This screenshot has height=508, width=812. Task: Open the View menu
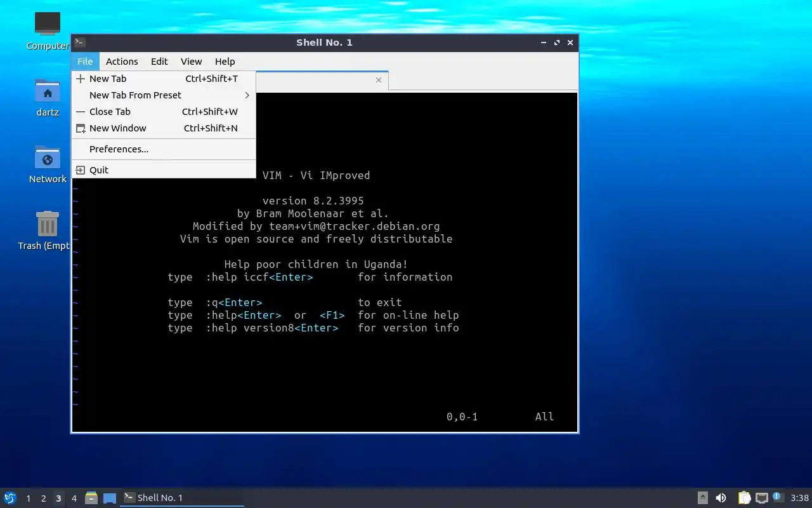pos(191,62)
